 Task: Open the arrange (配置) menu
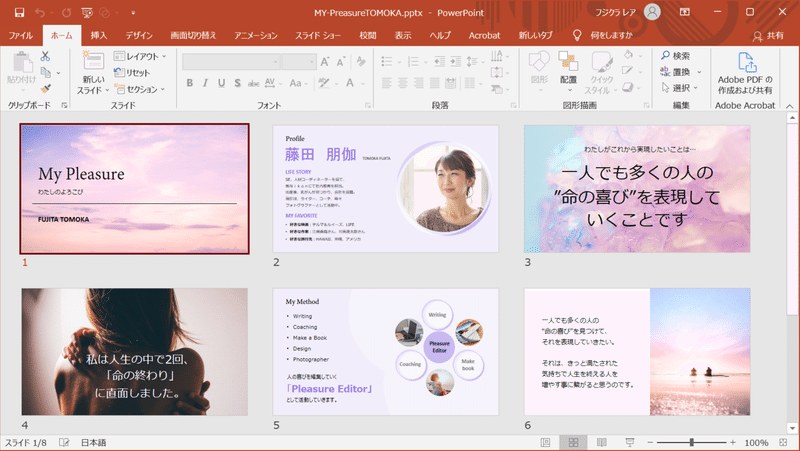(568, 72)
